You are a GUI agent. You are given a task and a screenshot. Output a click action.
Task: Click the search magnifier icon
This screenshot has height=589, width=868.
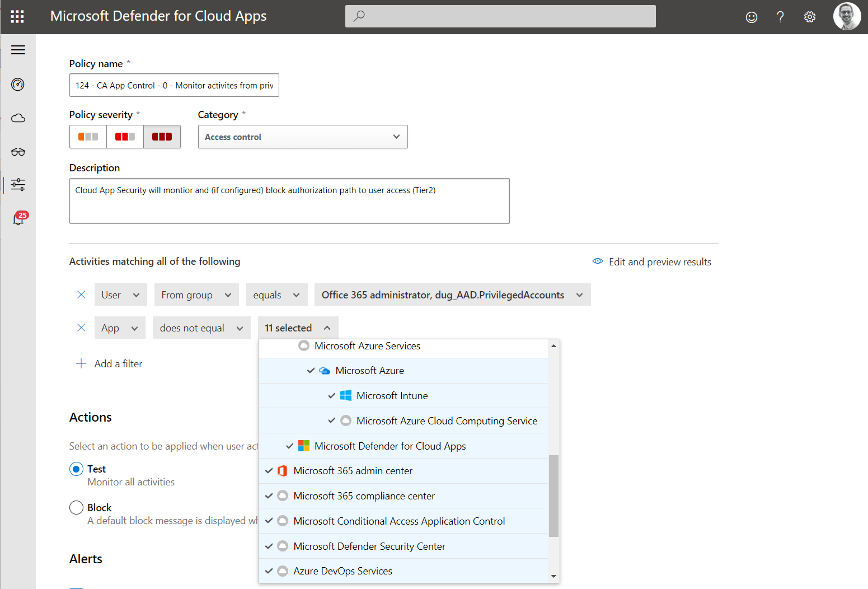(x=359, y=16)
